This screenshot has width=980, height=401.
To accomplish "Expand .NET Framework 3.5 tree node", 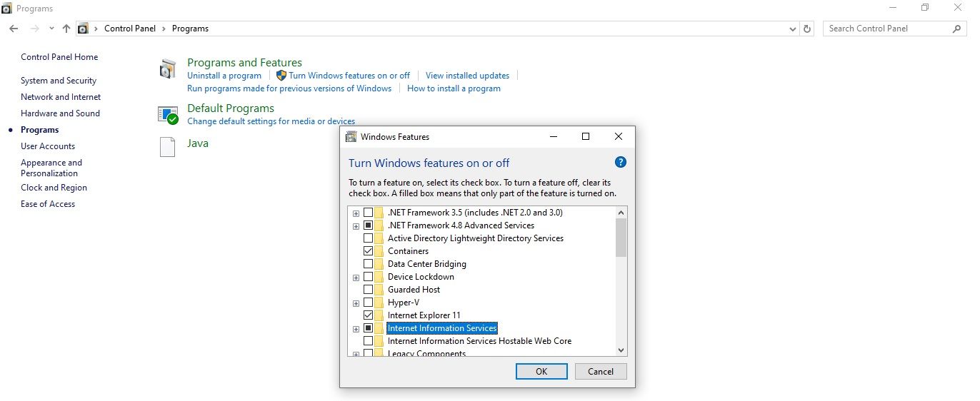I will (x=356, y=213).
